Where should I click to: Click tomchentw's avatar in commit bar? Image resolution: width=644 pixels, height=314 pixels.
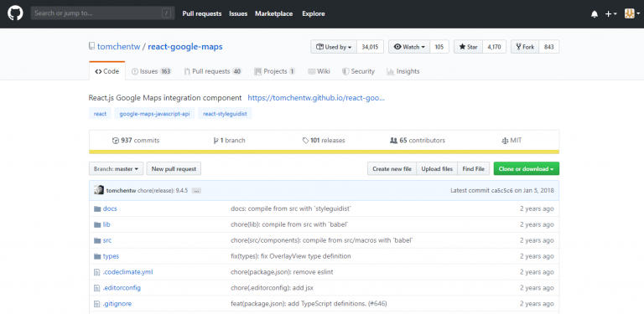point(99,190)
